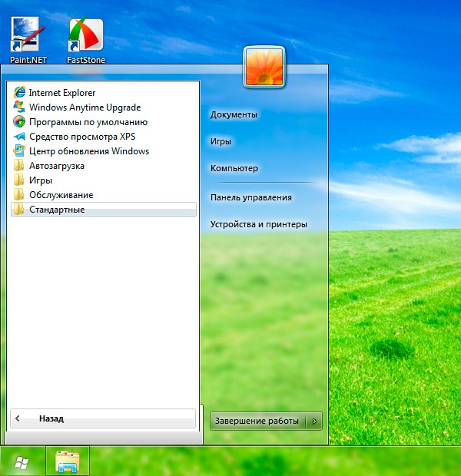461x476 pixels.
Task: Open Панель управления
Action: coord(251,197)
